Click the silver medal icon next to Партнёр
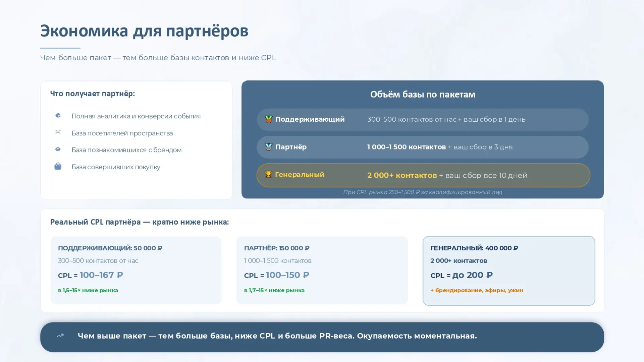The image size is (644, 362). 268,147
